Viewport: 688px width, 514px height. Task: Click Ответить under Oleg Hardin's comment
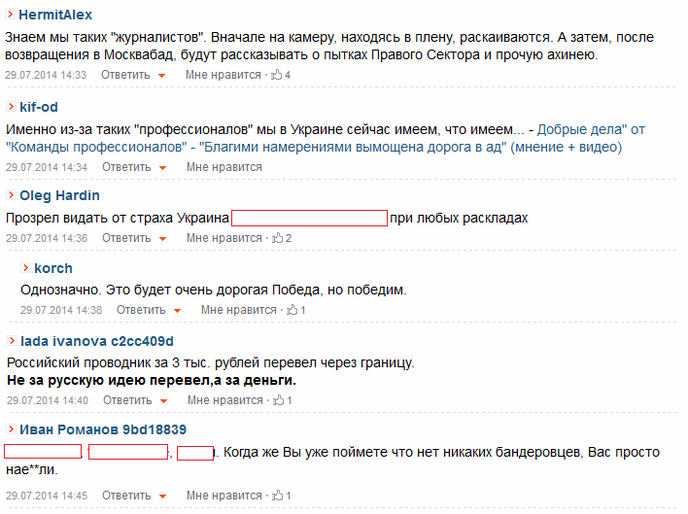pos(126,238)
